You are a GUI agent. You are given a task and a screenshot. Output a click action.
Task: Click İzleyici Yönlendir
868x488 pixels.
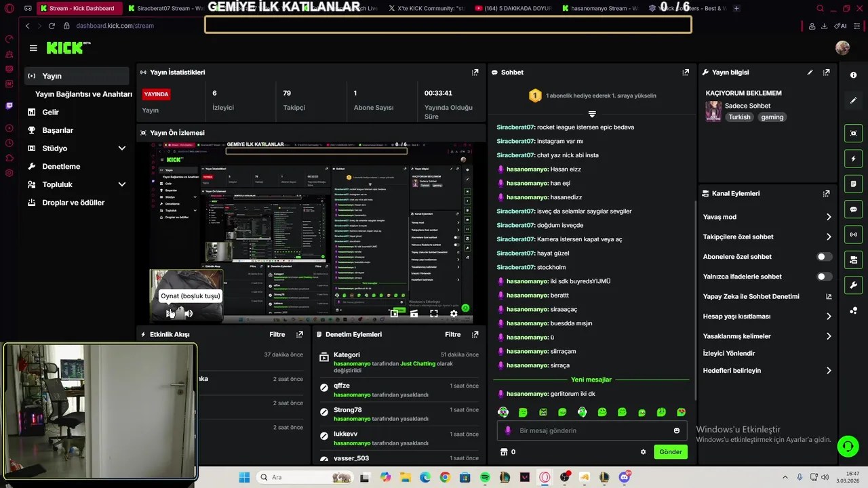pos(729,354)
